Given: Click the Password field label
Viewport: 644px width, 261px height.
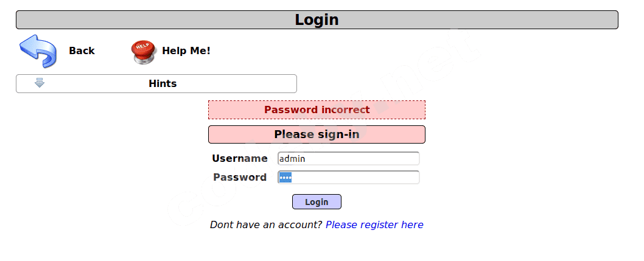Looking at the screenshot, I should (240, 178).
